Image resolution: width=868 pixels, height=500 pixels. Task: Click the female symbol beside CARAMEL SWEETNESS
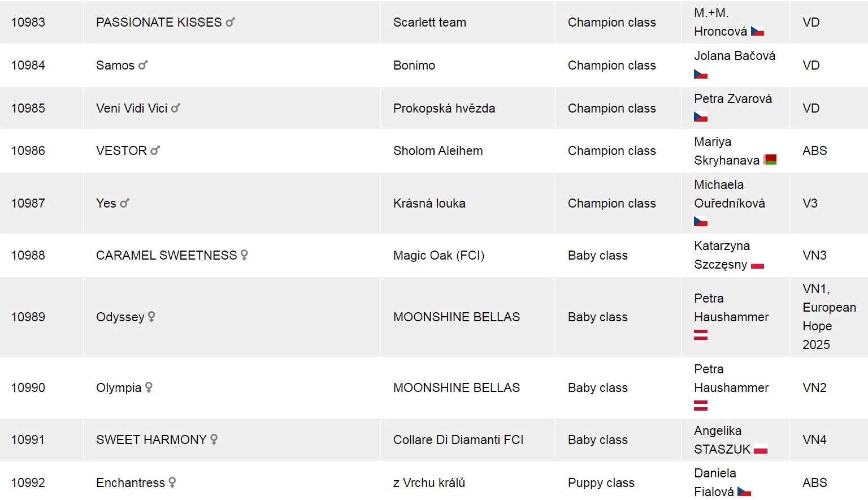(244, 255)
